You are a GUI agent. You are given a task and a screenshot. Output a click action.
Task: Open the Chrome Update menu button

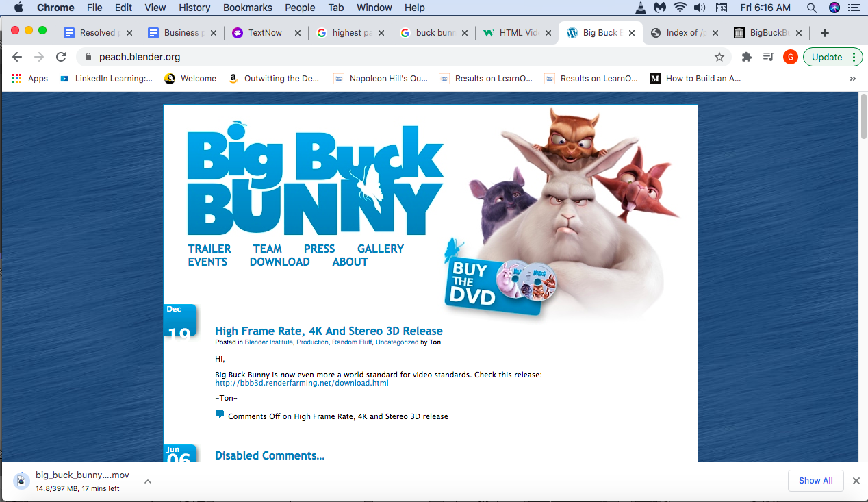832,57
